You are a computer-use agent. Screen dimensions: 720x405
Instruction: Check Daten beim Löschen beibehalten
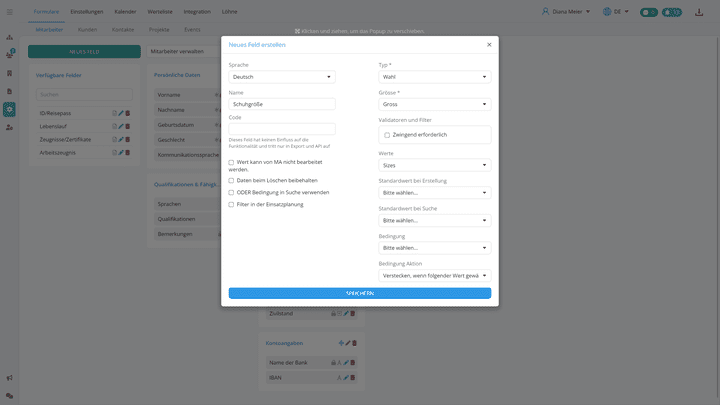click(231, 180)
